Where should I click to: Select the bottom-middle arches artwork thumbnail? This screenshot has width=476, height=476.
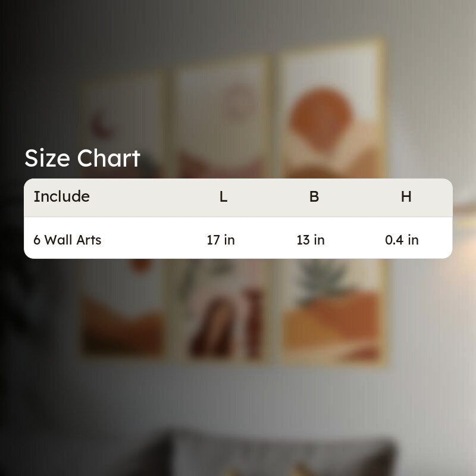click(x=223, y=309)
